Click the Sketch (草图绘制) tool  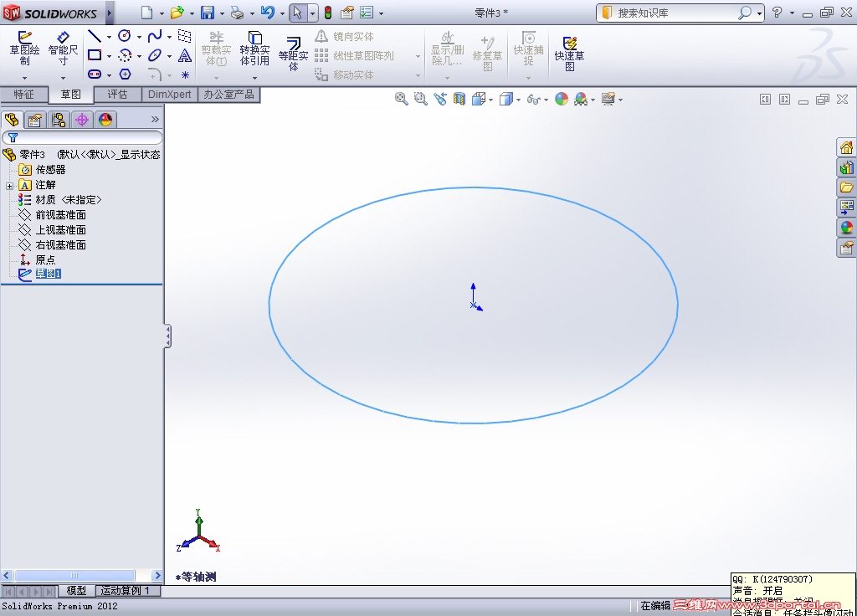24,48
